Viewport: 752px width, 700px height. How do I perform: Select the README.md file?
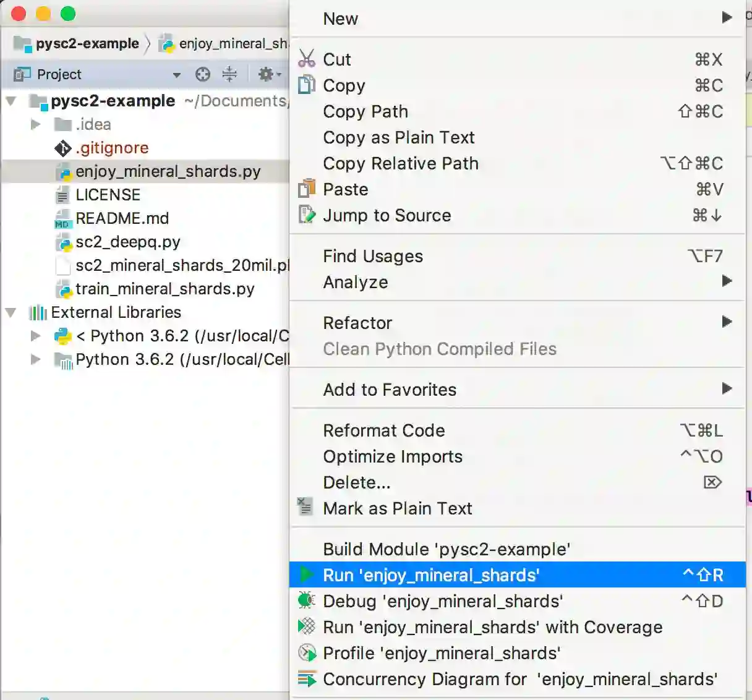point(122,218)
